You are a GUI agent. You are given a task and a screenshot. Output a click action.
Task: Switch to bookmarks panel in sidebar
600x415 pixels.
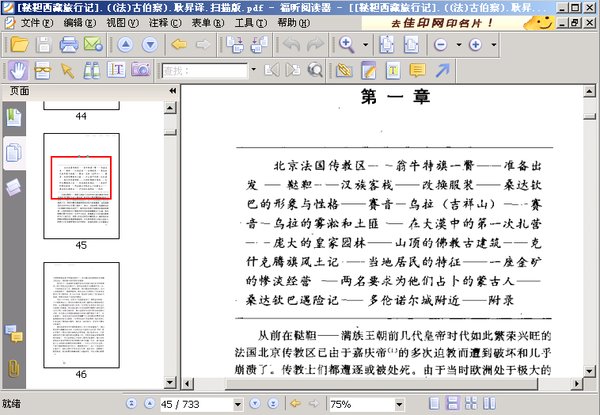click(14, 117)
